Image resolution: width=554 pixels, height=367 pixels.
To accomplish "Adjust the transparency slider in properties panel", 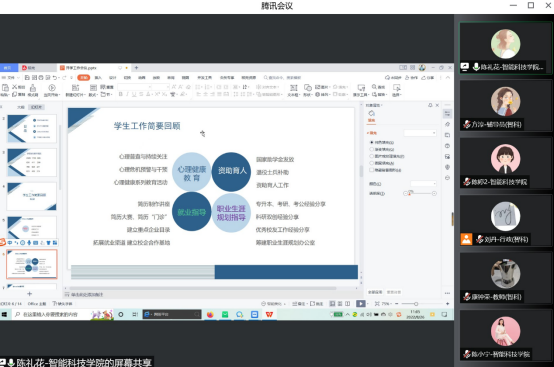I will click(x=420, y=194).
